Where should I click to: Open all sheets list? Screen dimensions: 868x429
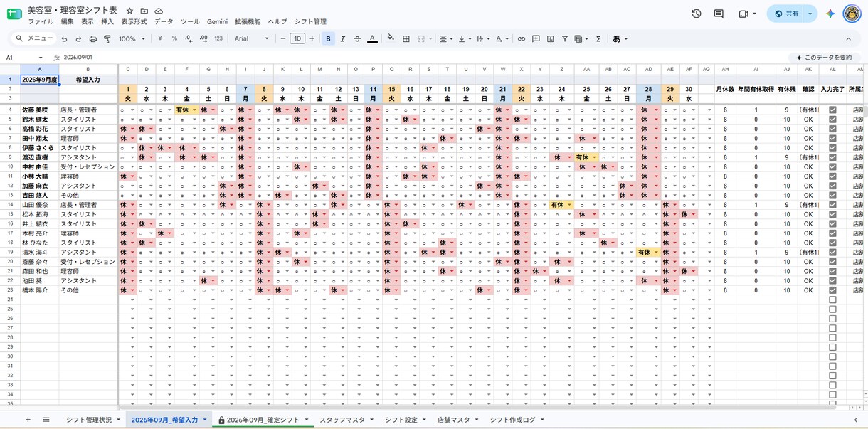tap(46, 420)
